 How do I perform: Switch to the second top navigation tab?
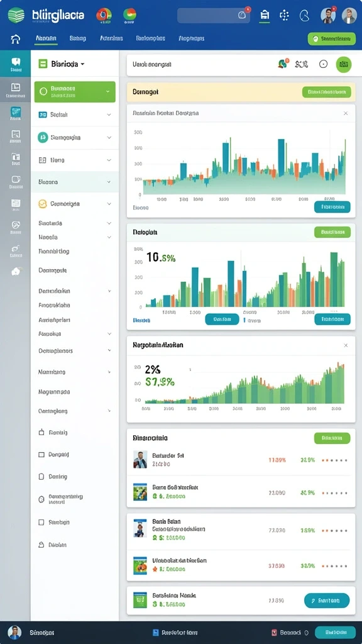pyautogui.click(x=77, y=38)
